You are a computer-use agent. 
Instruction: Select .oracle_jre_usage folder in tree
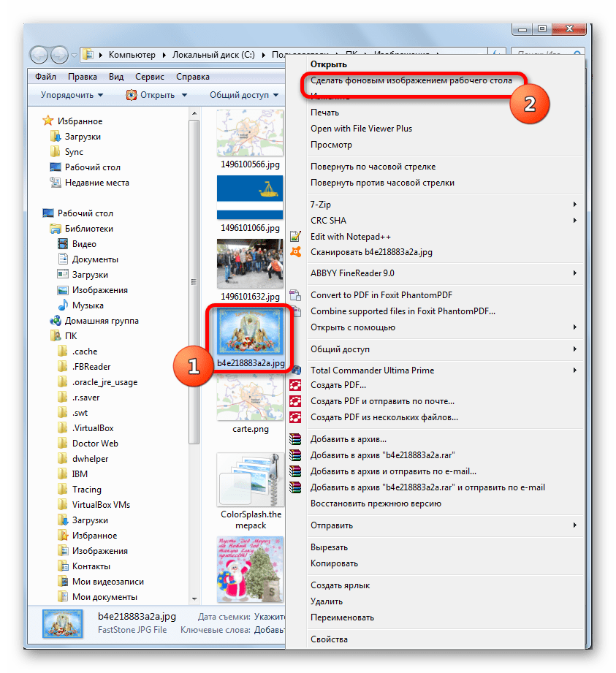[104, 382]
